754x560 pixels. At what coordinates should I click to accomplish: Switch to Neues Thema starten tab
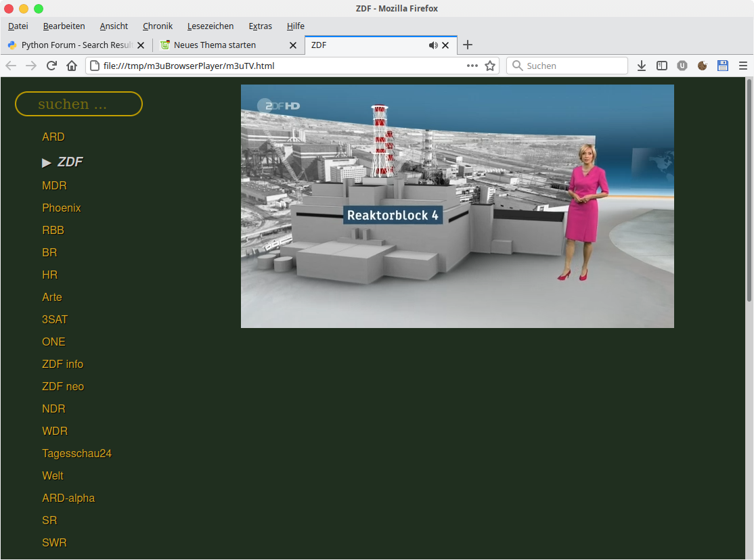[x=228, y=45]
